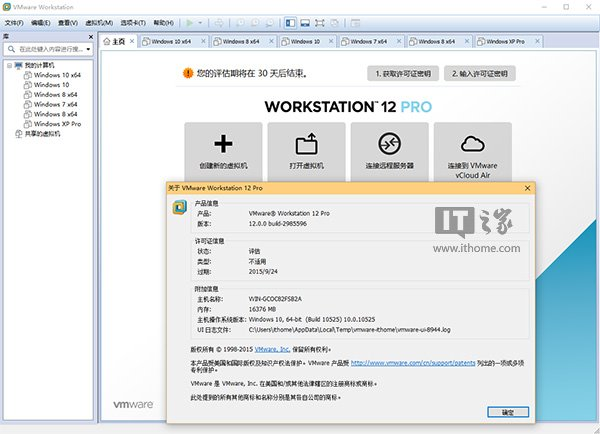Toggle the thumbnail bar toolbar icon
Viewport: 600px width, 434px height.
305,23
